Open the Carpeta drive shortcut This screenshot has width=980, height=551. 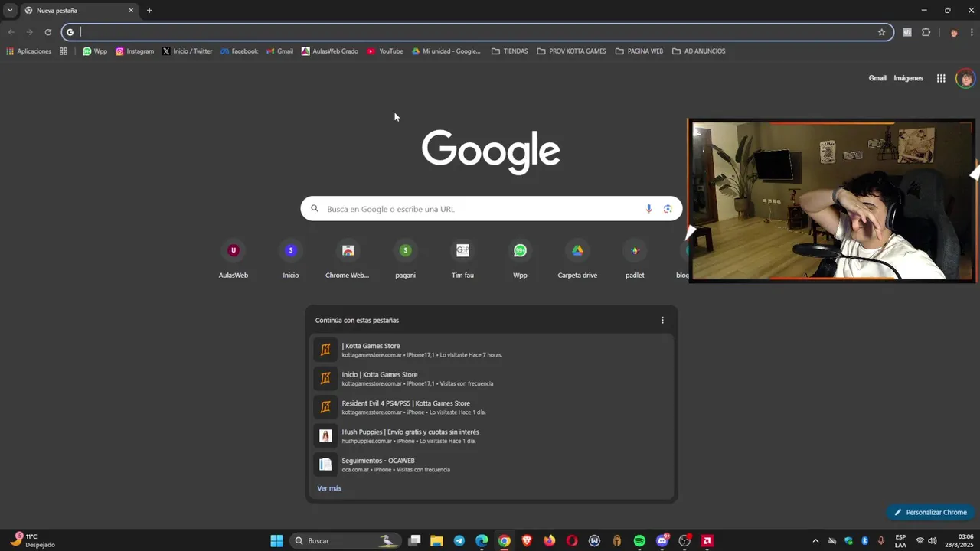point(577,260)
